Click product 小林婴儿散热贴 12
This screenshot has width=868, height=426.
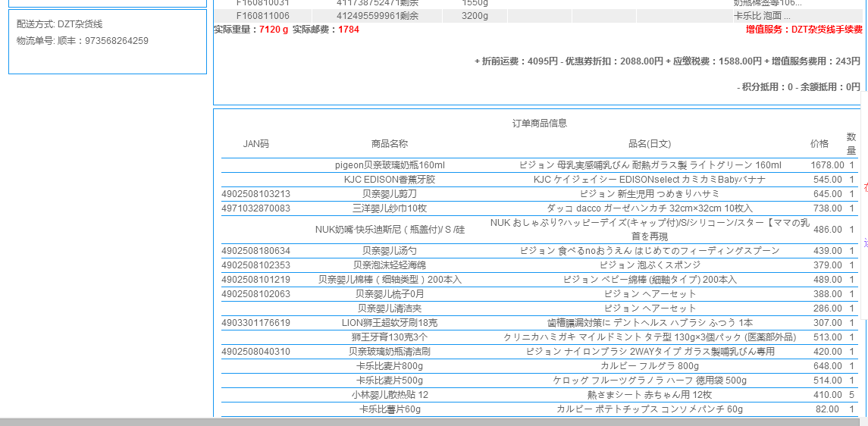coord(390,395)
